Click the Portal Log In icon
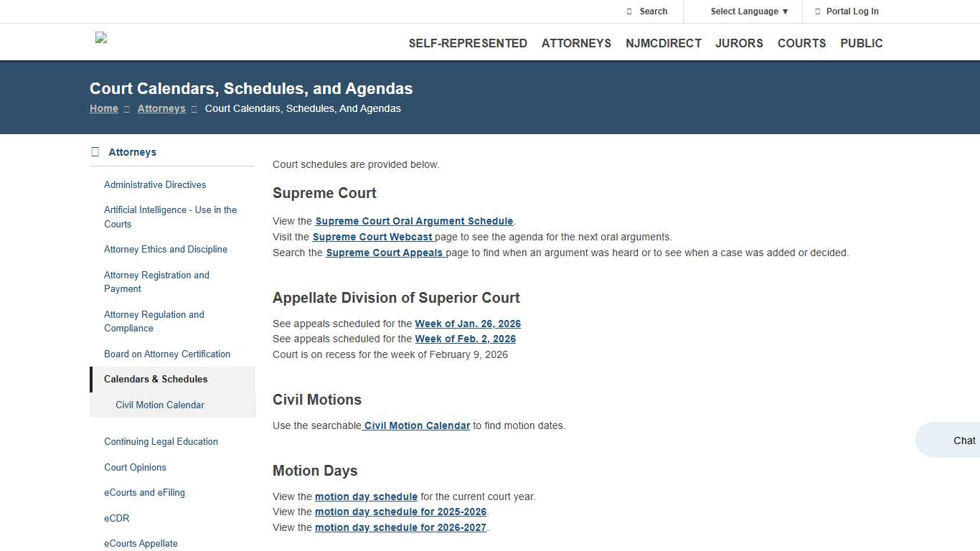Screen dimensions: 980x551 819,11
